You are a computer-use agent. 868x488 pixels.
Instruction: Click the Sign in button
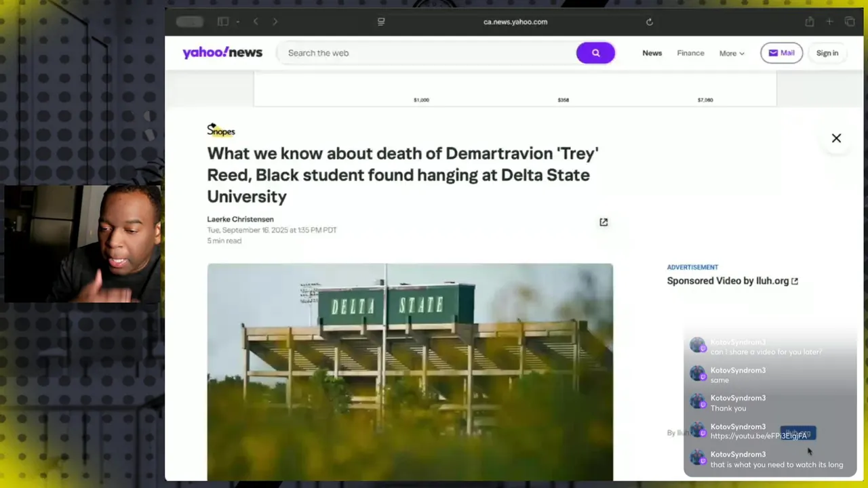pos(827,53)
